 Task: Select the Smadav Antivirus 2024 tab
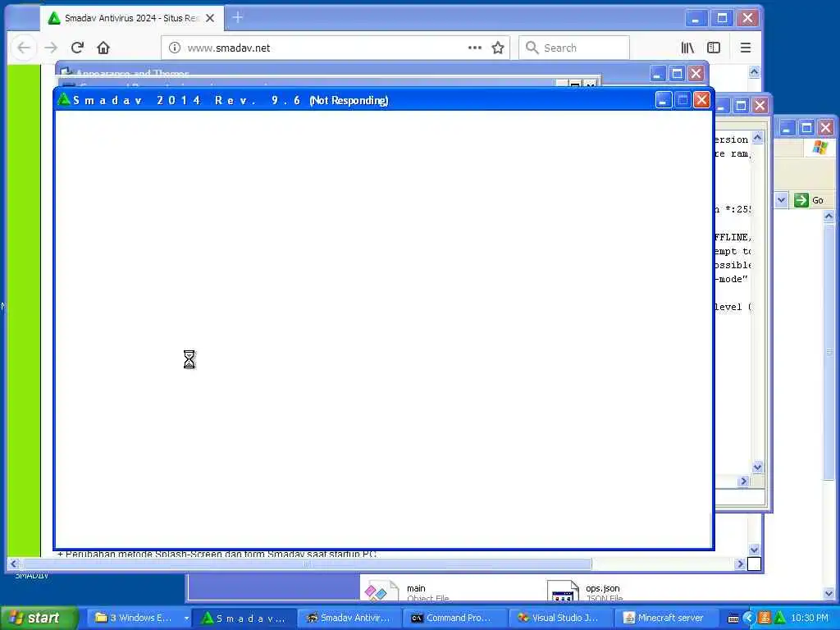[131, 18]
